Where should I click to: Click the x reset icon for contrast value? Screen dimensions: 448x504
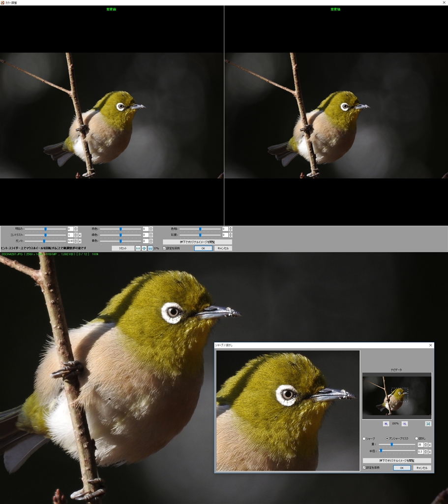(x=80, y=235)
